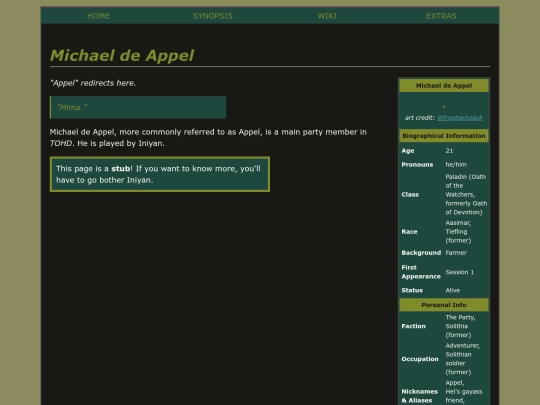Screen dimensions: 540x405
Task: Click the class value 'Paladin (Oath of the Watchers...'
Action: tap(466, 195)
